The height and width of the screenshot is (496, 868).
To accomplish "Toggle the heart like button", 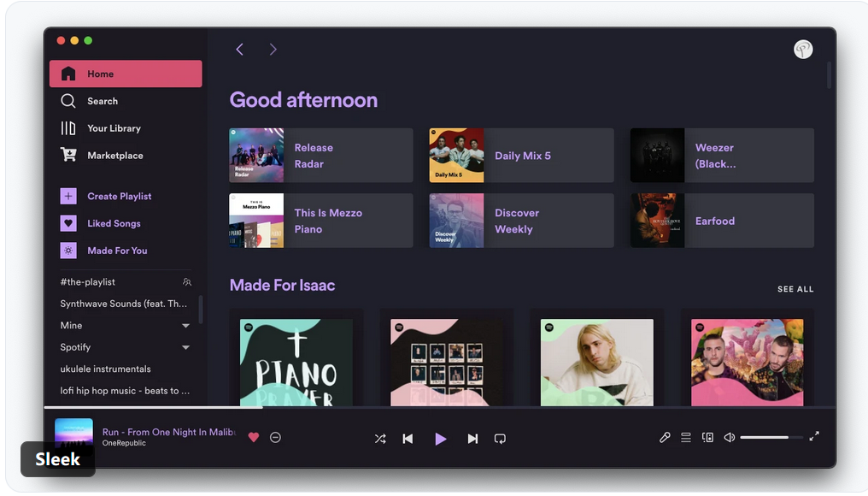I will click(x=254, y=437).
